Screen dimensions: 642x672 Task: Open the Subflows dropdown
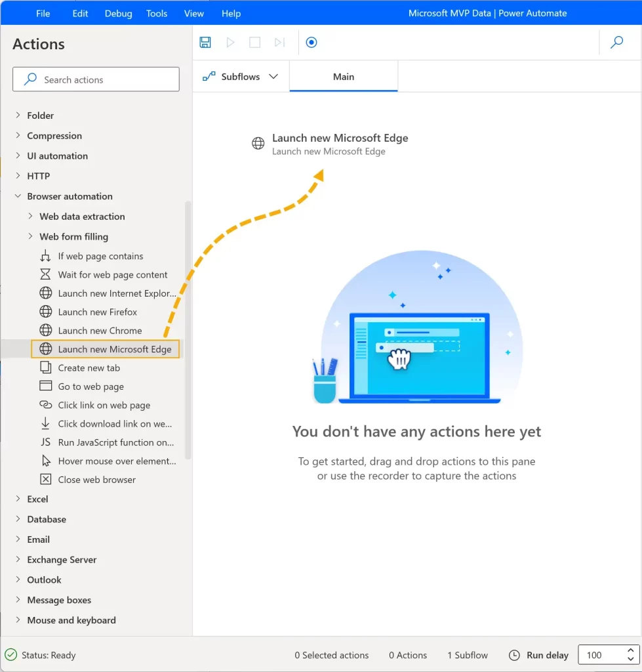point(241,77)
